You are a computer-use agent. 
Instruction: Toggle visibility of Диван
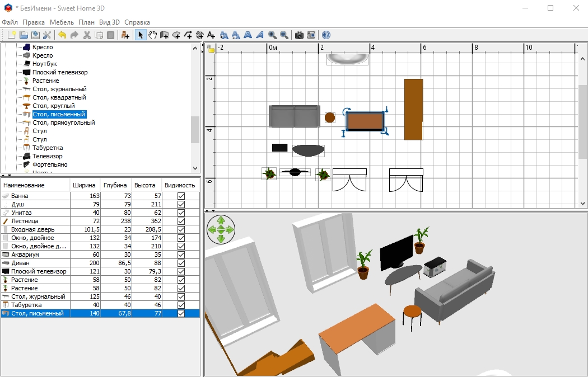tap(181, 263)
